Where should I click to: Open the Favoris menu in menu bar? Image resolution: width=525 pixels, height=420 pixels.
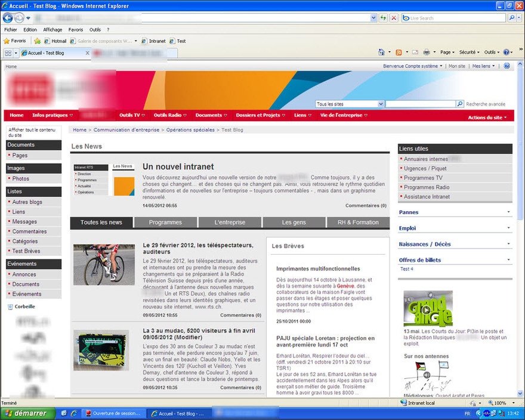click(75, 29)
